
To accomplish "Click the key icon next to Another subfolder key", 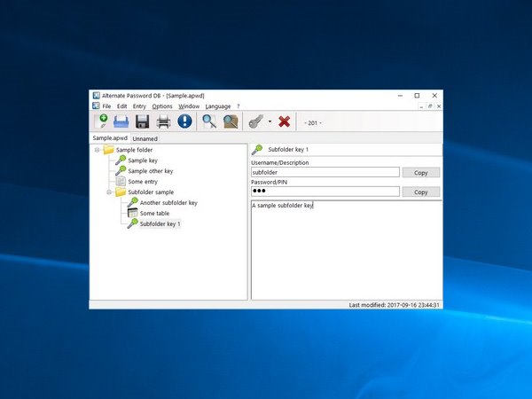I will point(133,202).
